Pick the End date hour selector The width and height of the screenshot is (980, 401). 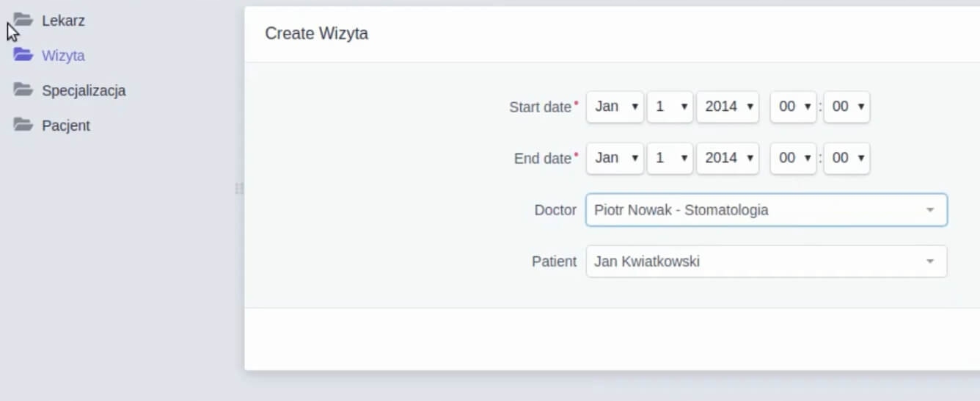793,158
